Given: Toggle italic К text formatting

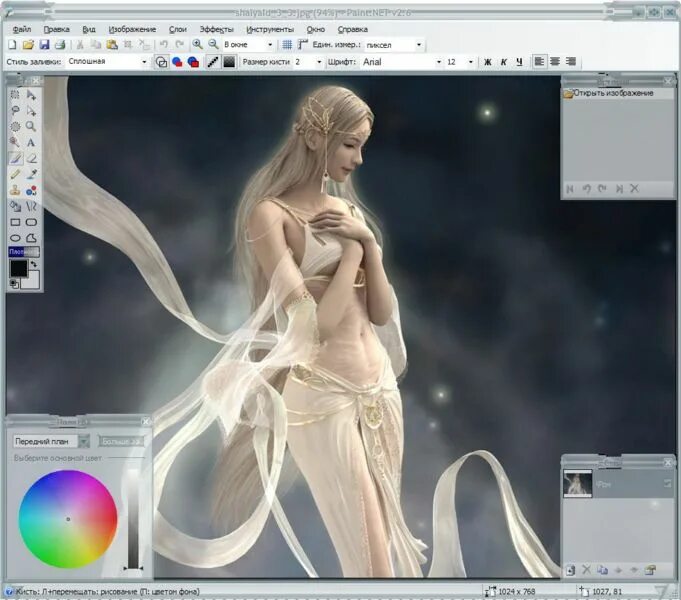Looking at the screenshot, I should [x=503, y=62].
